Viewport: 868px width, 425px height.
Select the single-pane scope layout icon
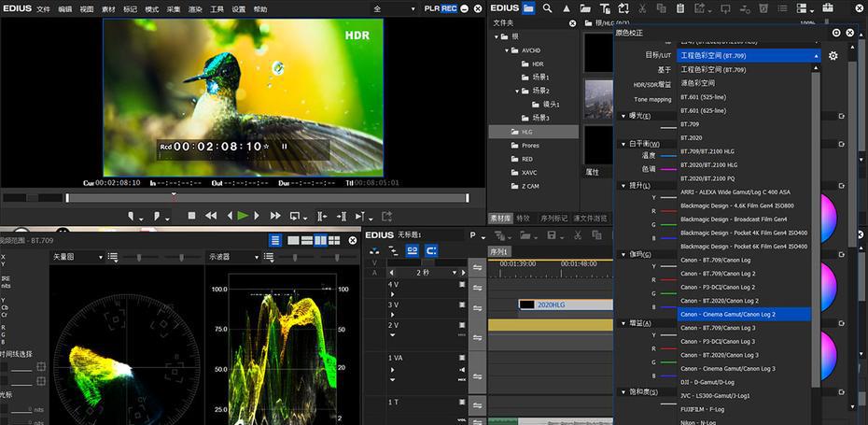(x=293, y=240)
